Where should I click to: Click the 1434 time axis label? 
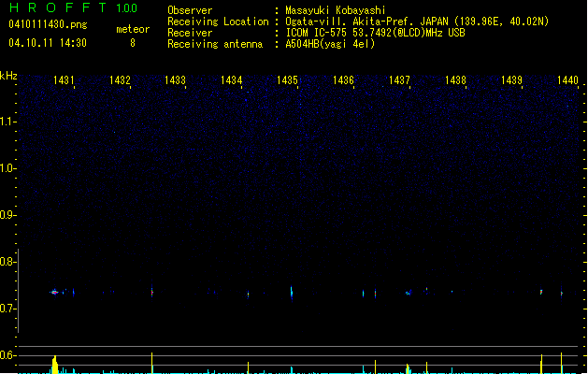coord(232,79)
